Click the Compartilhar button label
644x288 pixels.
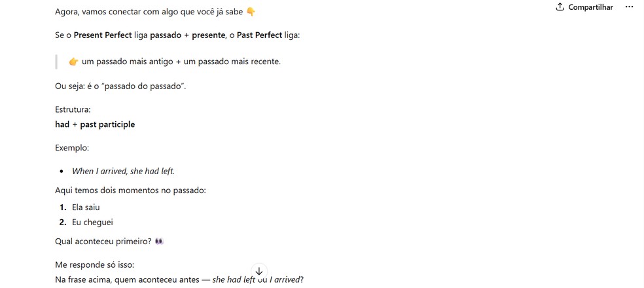point(590,7)
